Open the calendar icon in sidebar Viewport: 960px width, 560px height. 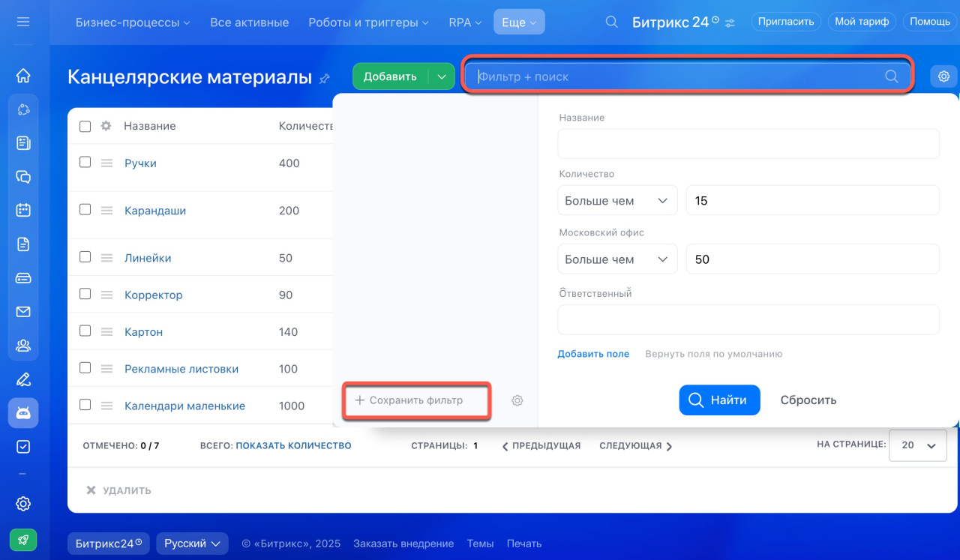[x=23, y=210]
